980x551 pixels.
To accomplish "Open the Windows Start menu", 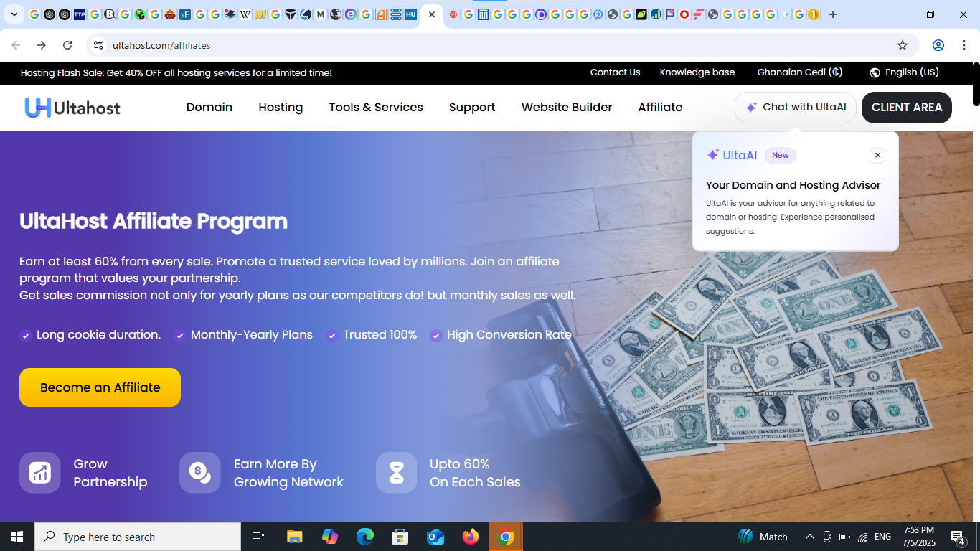I will click(17, 537).
